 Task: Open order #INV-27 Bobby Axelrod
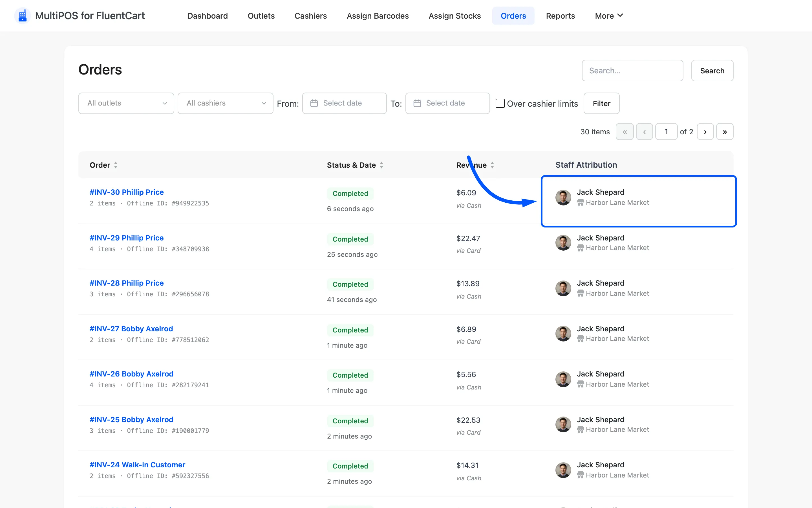pos(131,329)
